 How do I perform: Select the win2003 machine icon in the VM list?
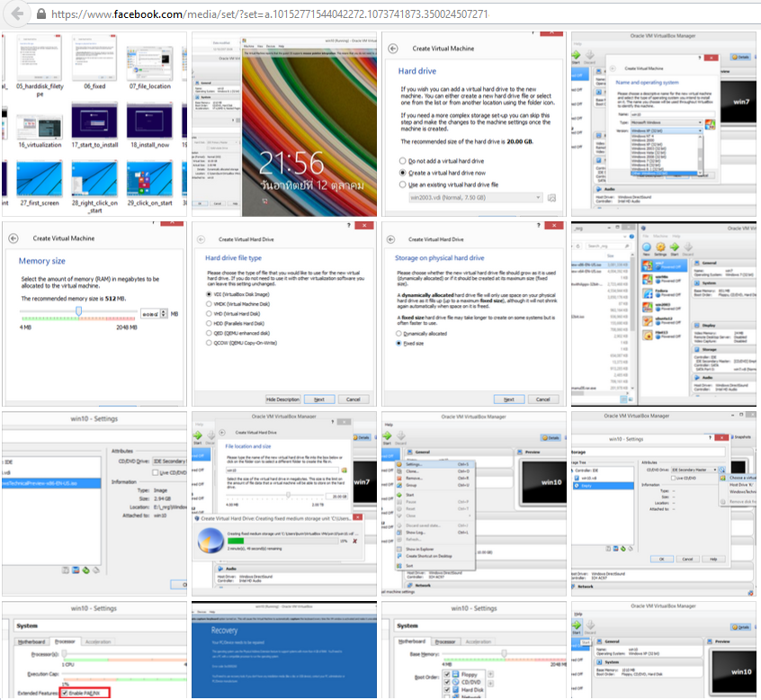648,308
